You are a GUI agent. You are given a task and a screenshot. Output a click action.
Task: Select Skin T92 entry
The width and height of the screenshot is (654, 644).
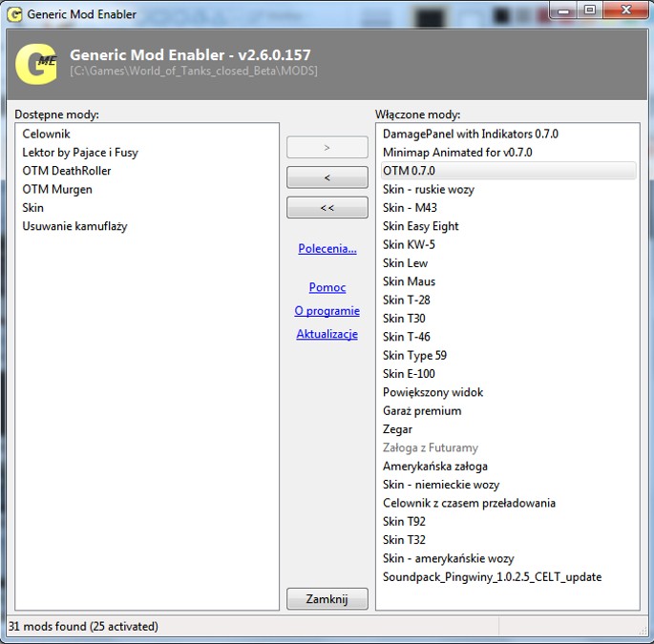tap(404, 522)
